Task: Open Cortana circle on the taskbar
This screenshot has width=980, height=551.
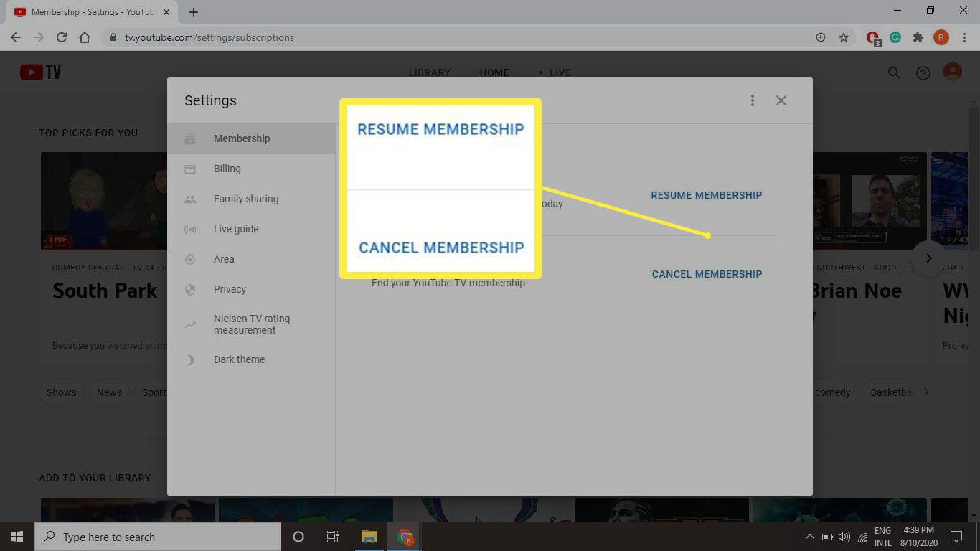Action: click(x=298, y=537)
